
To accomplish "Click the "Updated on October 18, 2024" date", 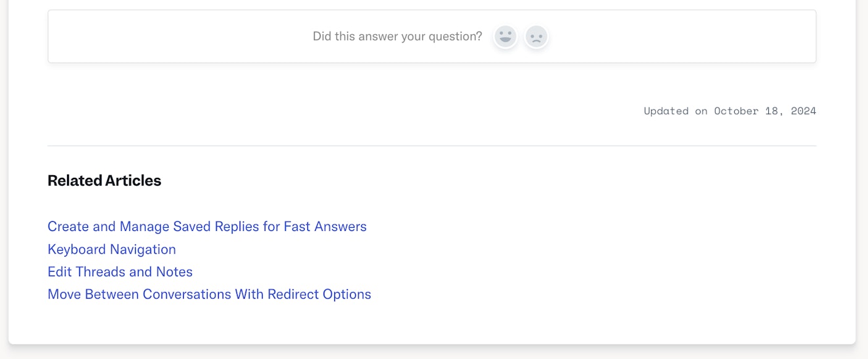I will click(x=729, y=111).
